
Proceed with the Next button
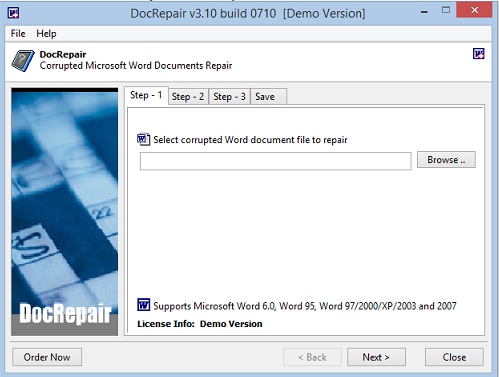[376, 357]
